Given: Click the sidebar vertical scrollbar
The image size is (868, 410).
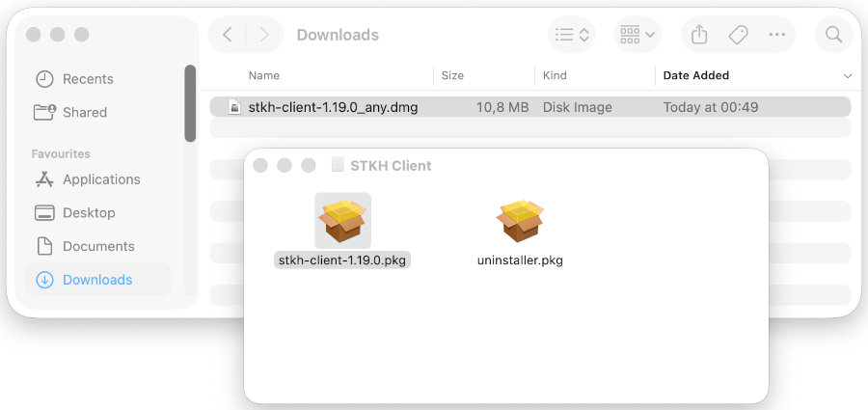Looking at the screenshot, I should pyautogui.click(x=190, y=102).
